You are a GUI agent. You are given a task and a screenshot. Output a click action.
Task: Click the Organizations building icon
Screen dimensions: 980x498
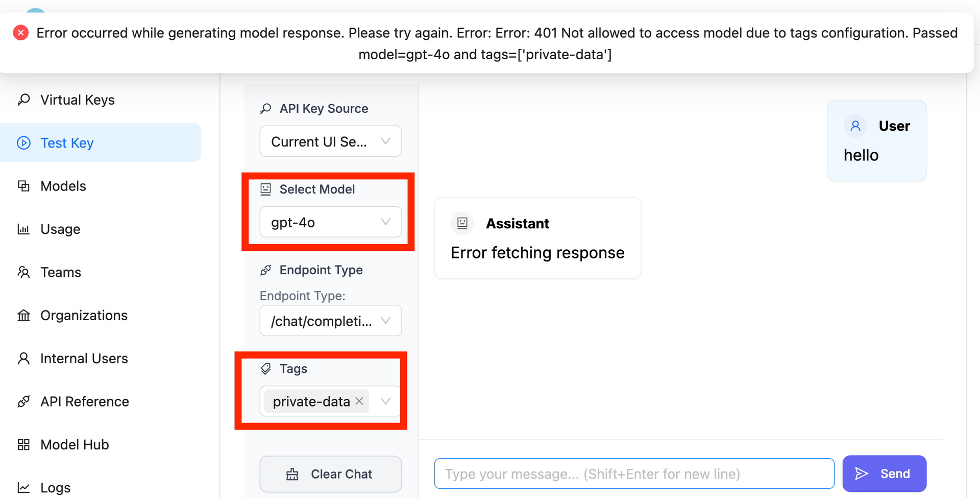(24, 315)
